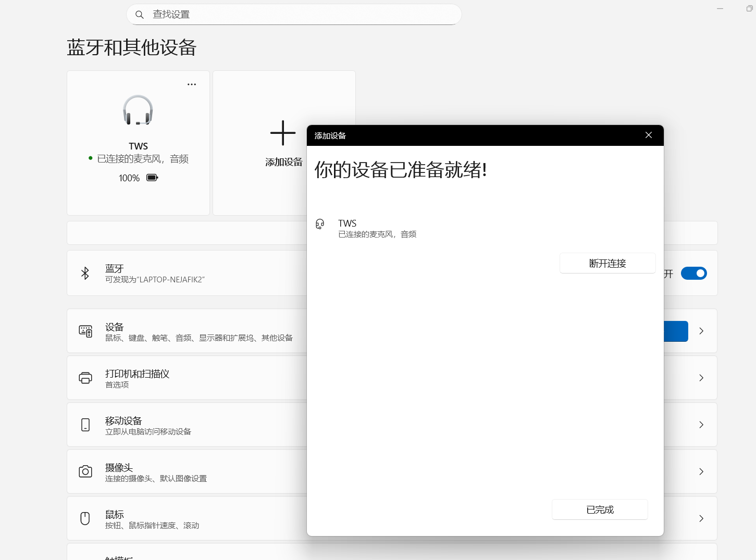Close the 添加设备 dialog
Image resolution: width=756 pixels, height=560 pixels.
[x=649, y=135]
